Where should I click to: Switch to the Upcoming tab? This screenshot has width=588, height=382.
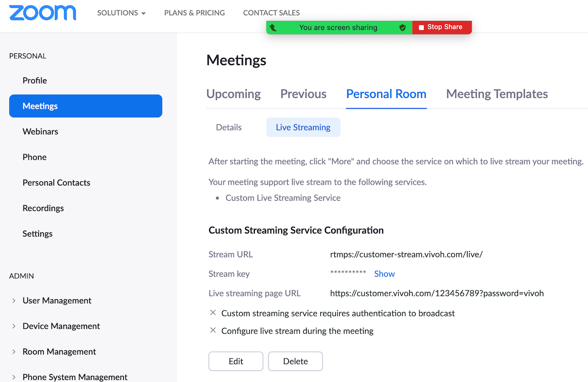coord(234,94)
